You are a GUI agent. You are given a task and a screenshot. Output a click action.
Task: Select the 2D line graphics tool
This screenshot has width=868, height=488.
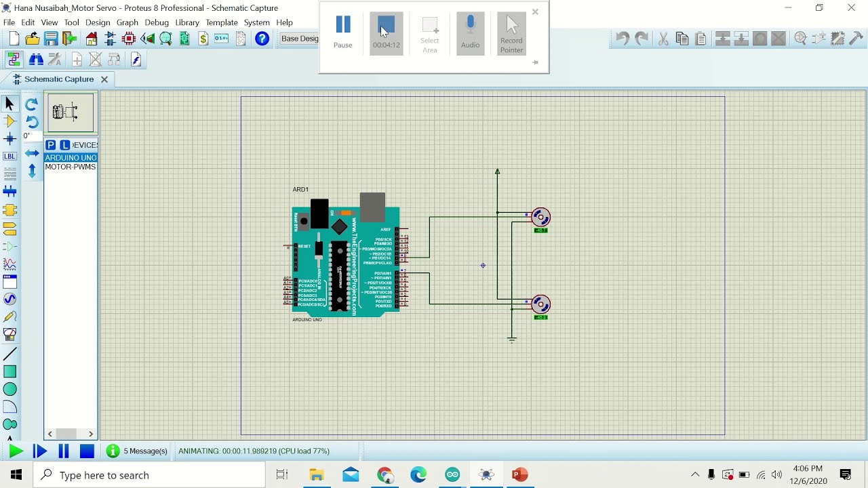9,354
